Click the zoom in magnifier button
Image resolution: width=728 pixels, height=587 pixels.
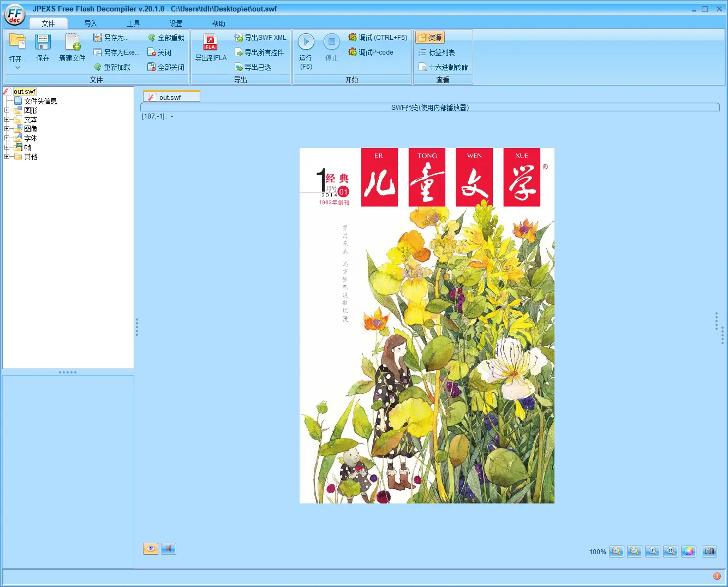(x=617, y=552)
